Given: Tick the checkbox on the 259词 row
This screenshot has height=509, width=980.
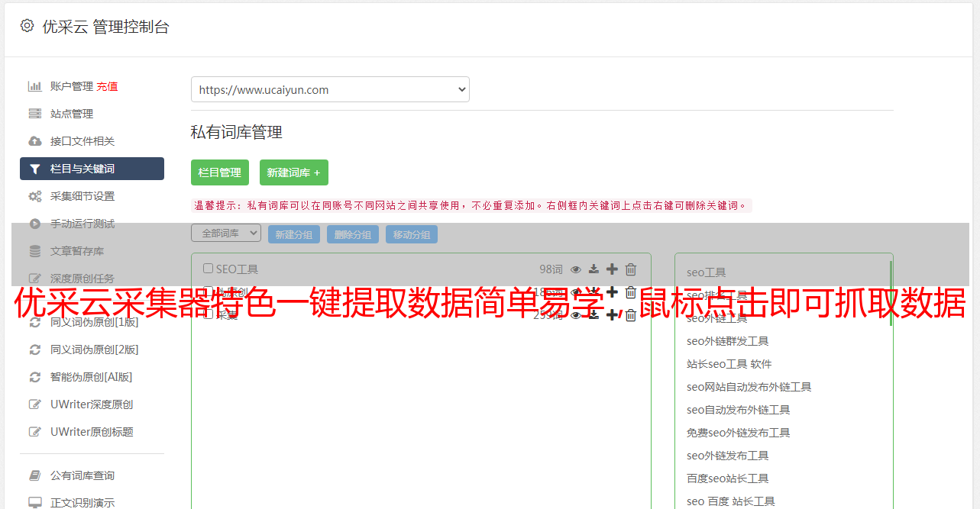Looking at the screenshot, I should tap(208, 314).
